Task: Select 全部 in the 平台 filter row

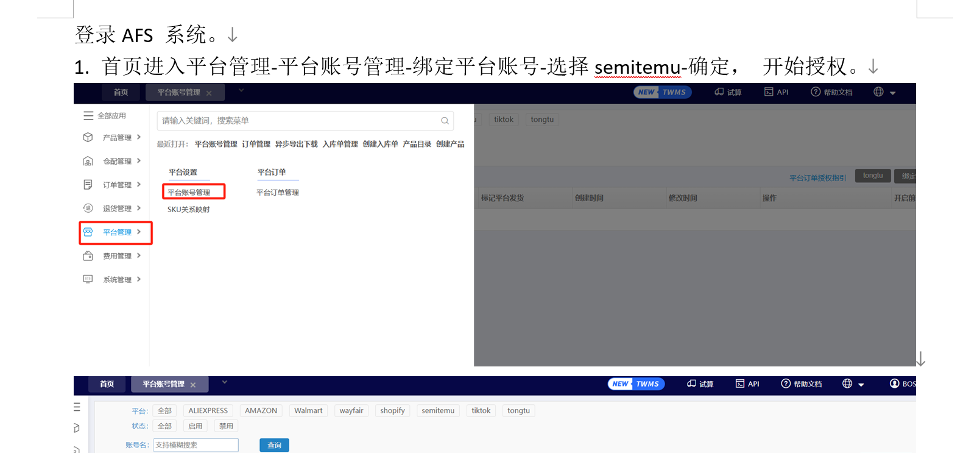Action: coord(164,411)
